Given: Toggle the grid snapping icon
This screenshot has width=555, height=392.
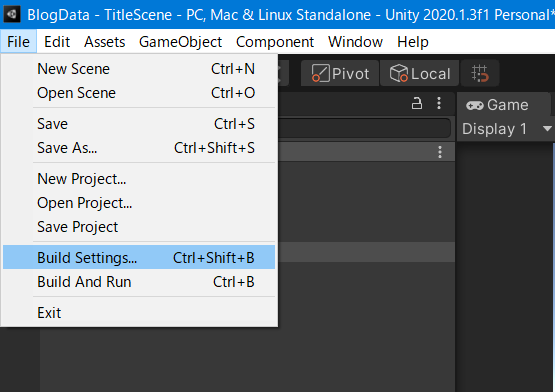Looking at the screenshot, I should click(x=480, y=73).
